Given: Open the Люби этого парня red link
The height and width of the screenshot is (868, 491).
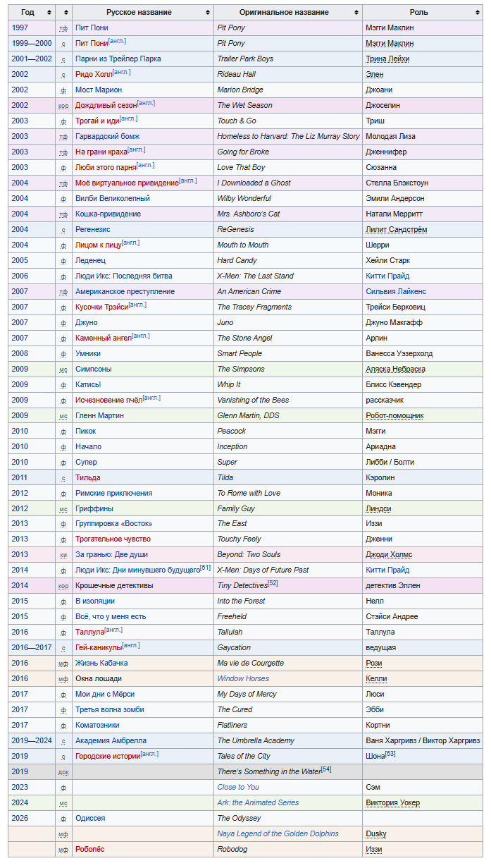Looking at the screenshot, I should click(106, 168).
